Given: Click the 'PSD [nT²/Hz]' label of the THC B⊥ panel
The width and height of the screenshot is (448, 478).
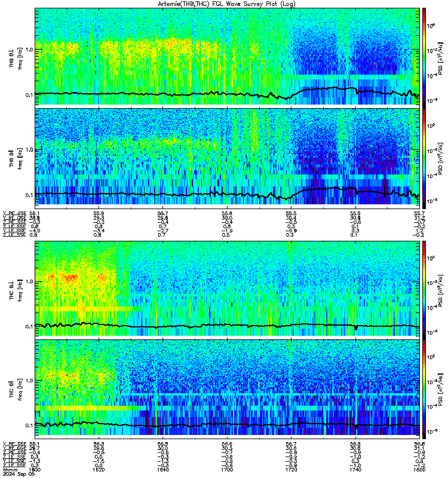Looking at the screenshot, I should [441, 290].
